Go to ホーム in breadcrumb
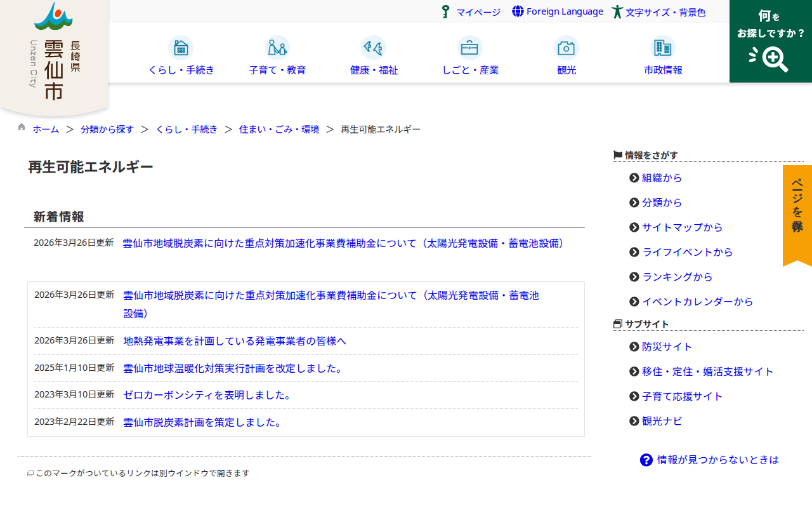The height and width of the screenshot is (508, 812). click(46, 130)
